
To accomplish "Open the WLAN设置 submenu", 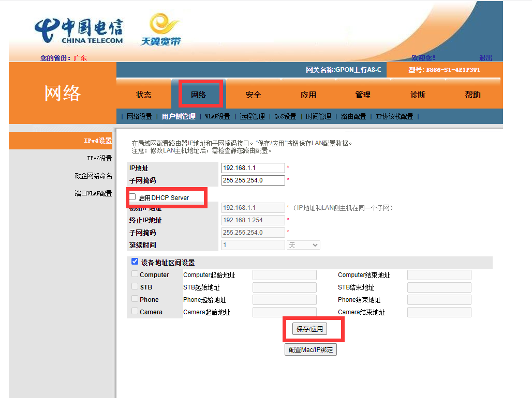I will [217, 117].
